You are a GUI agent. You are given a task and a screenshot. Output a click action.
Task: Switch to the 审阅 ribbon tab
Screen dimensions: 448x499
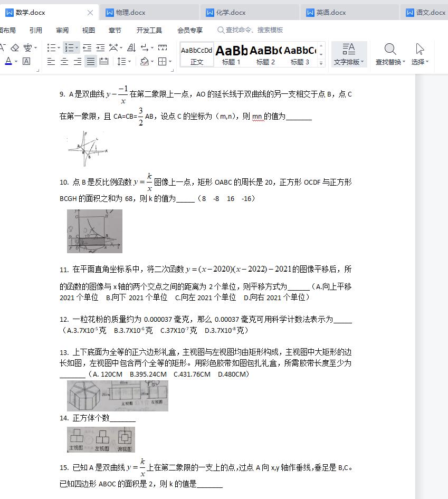(x=62, y=30)
